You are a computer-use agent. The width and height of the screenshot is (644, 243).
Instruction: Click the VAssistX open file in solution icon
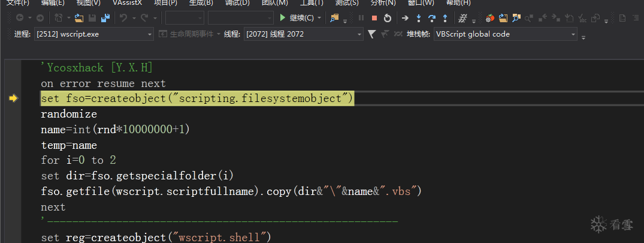[503, 17]
